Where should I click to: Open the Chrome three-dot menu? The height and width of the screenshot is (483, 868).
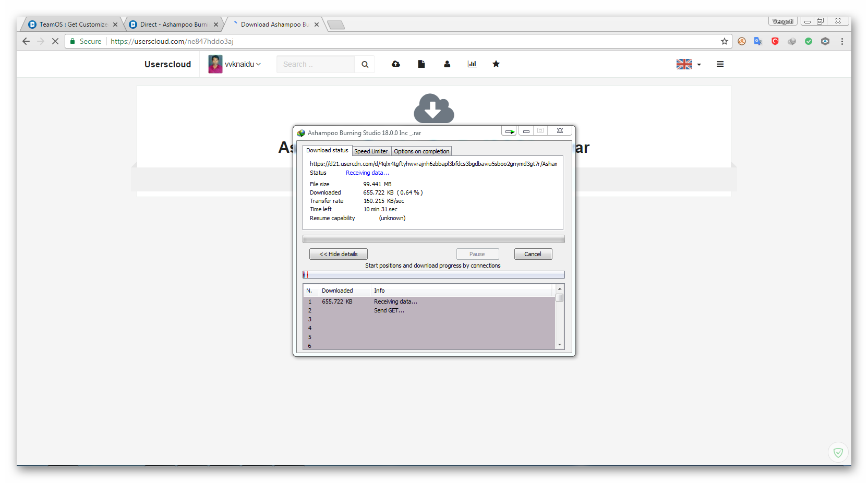tap(842, 41)
